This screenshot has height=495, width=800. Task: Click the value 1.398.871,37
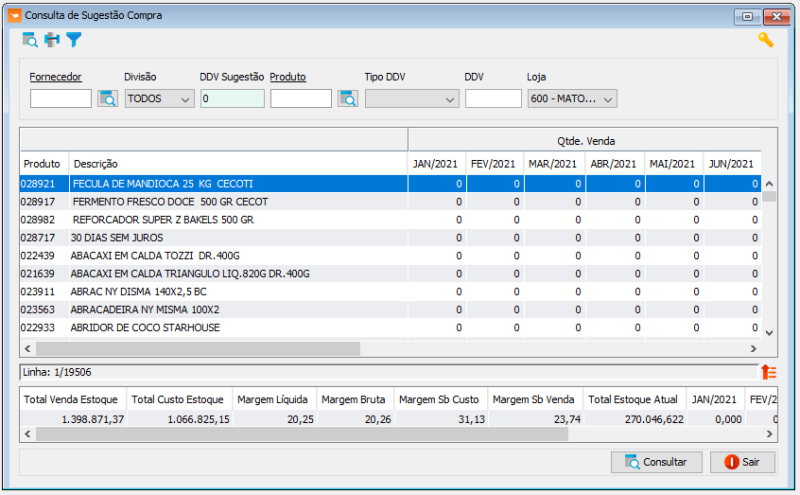93,419
